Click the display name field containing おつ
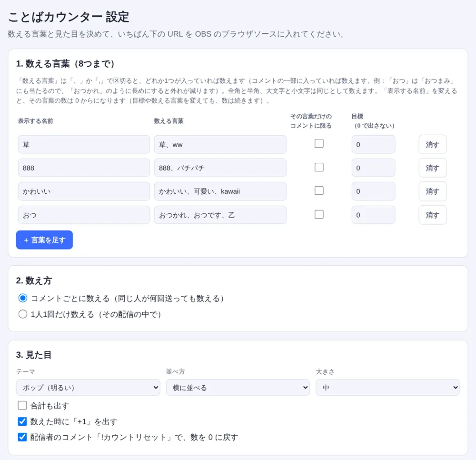 84,215
